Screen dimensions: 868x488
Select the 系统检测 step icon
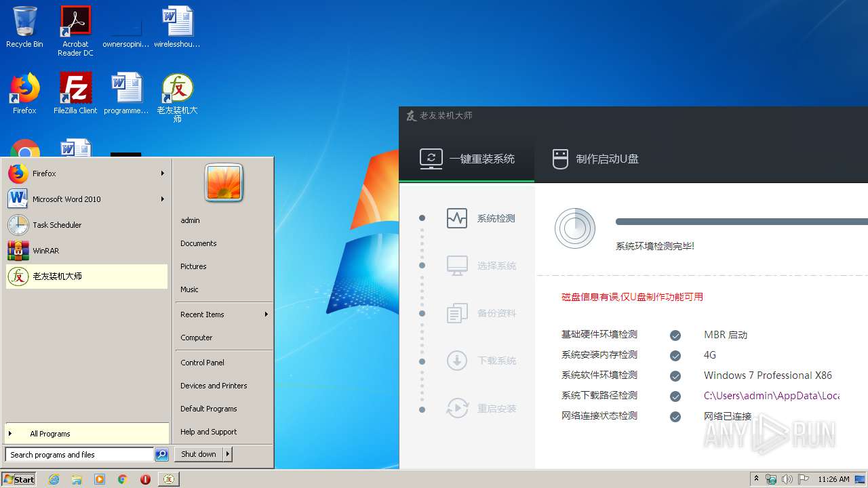pyautogui.click(x=457, y=218)
